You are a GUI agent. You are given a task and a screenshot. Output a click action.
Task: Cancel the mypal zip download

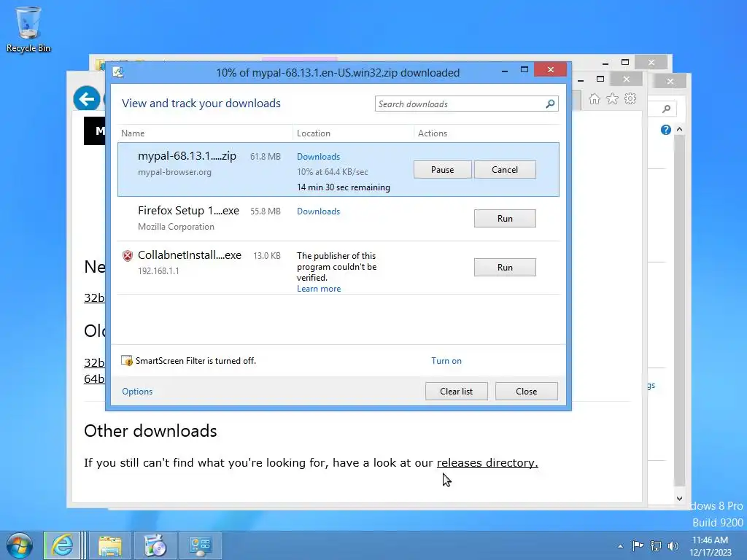[x=505, y=169]
